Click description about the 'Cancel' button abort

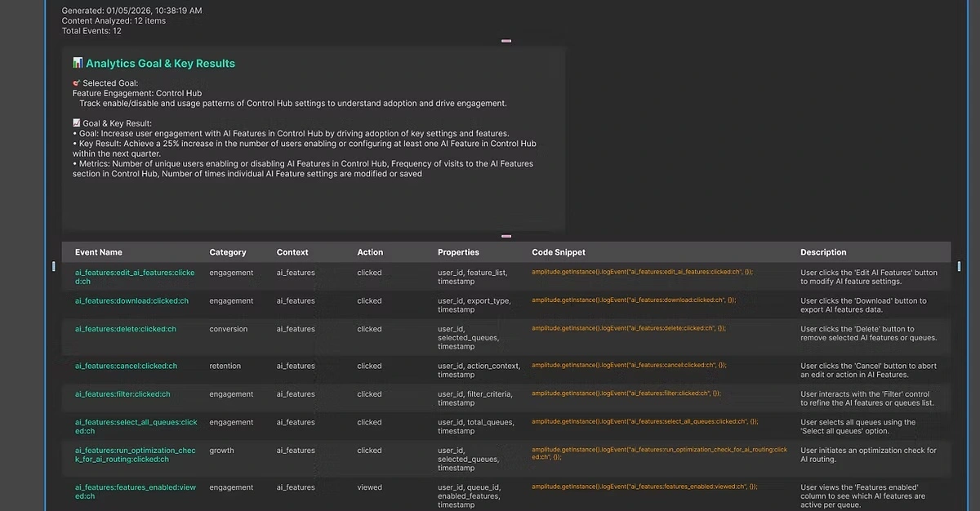868,370
